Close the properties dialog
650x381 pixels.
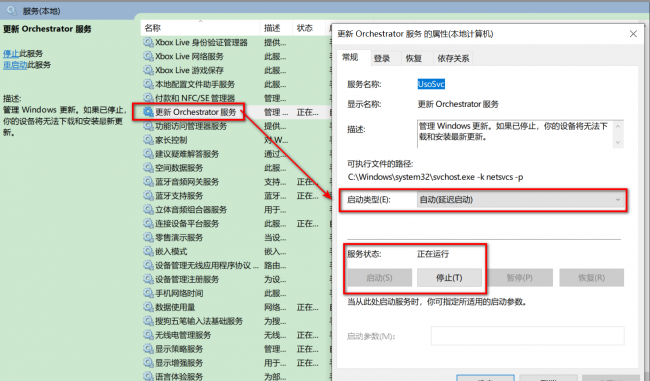point(633,34)
